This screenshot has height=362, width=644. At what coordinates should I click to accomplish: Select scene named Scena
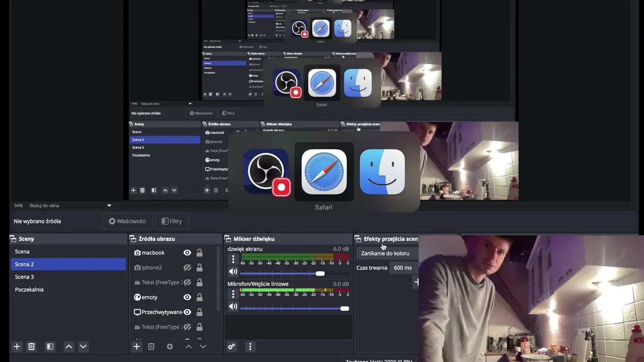tap(68, 251)
